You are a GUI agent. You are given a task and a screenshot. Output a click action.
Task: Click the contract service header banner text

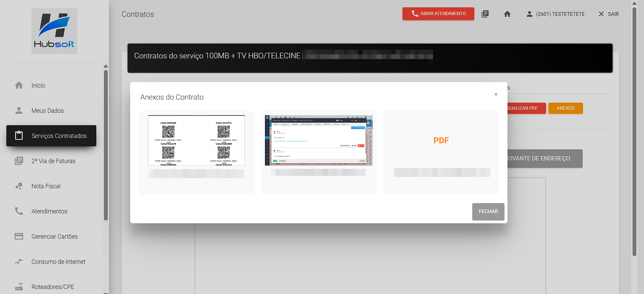[217, 56]
